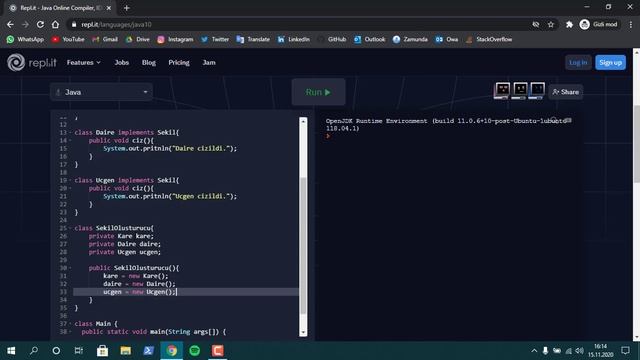Go forward in browser history
The height and width of the screenshot is (360, 640).
[25, 24]
